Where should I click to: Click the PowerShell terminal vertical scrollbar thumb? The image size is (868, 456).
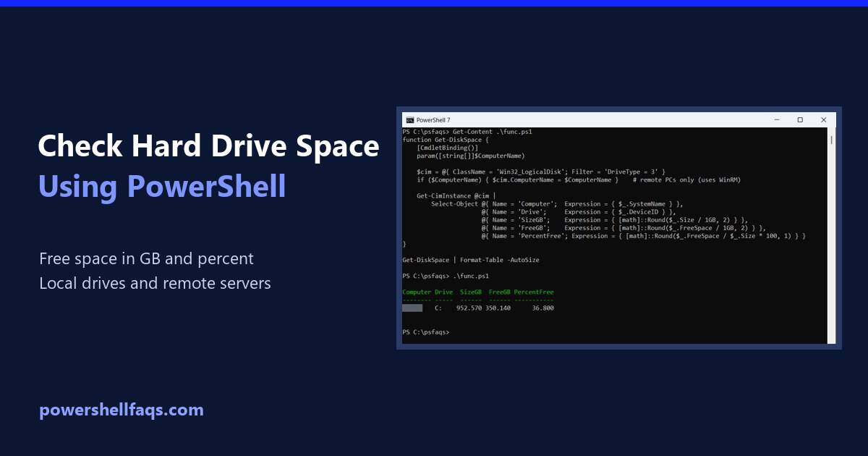point(832,139)
